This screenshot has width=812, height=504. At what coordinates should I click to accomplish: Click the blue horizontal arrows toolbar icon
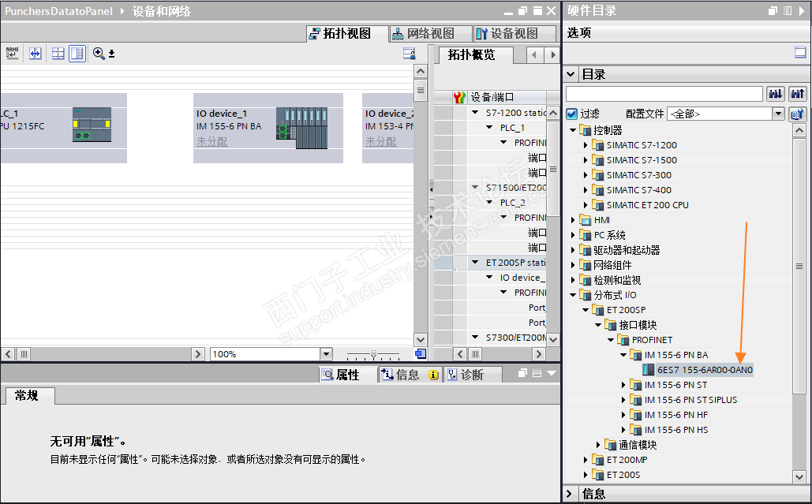pyautogui.click(x=36, y=53)
